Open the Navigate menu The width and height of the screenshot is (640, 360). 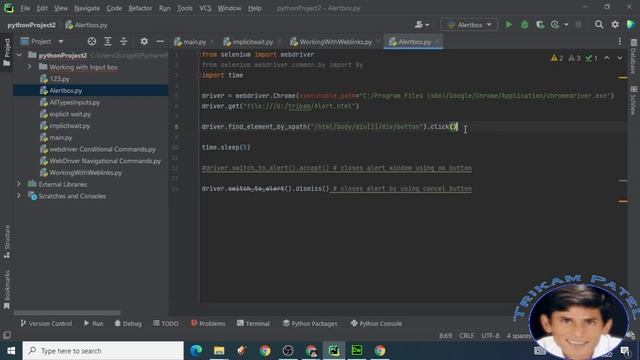click(87, 8)
